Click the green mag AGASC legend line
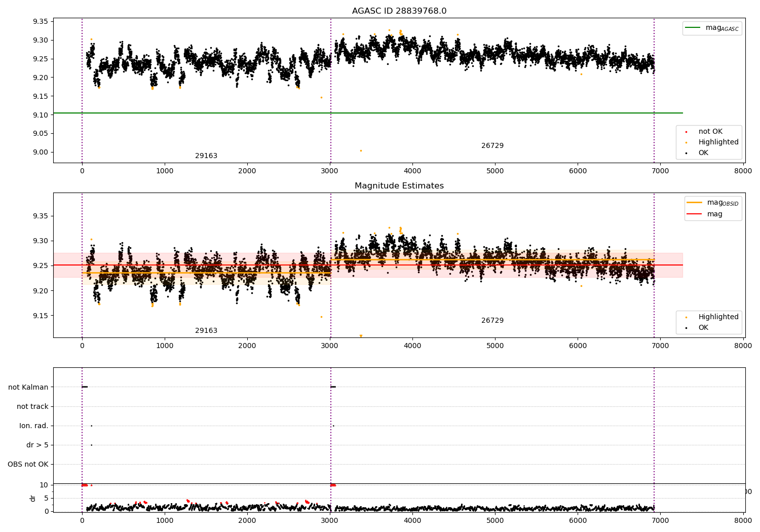Screen dimensions: 760x532 693,27
